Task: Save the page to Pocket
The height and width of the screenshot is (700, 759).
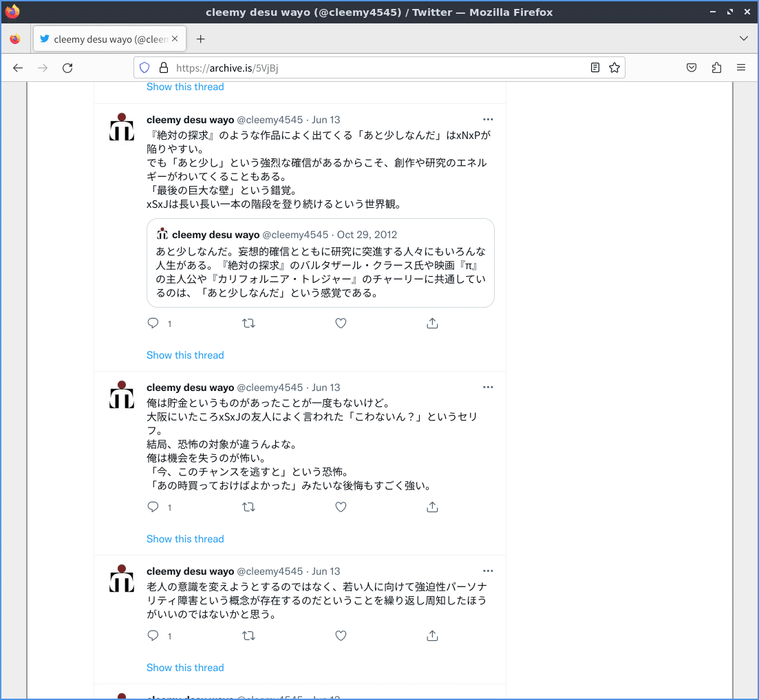Action: click(691, 67)
